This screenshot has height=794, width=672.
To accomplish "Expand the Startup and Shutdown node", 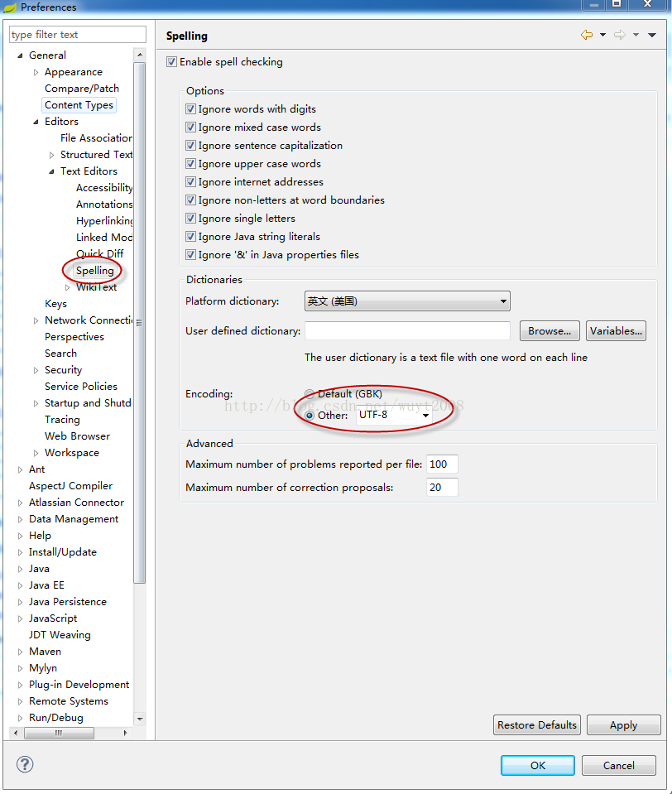I will point(36,403).
